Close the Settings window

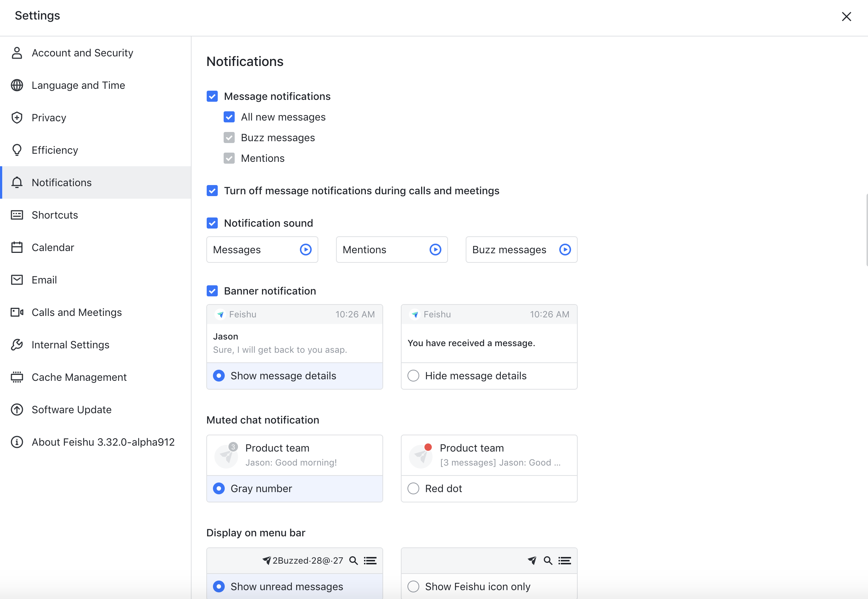coord(846,17)
